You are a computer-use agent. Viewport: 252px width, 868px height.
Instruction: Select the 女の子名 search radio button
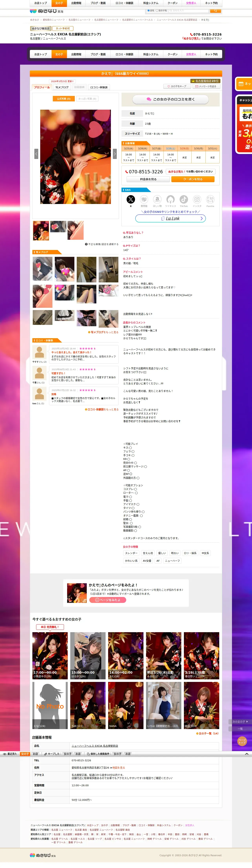[x=157, y=10]
